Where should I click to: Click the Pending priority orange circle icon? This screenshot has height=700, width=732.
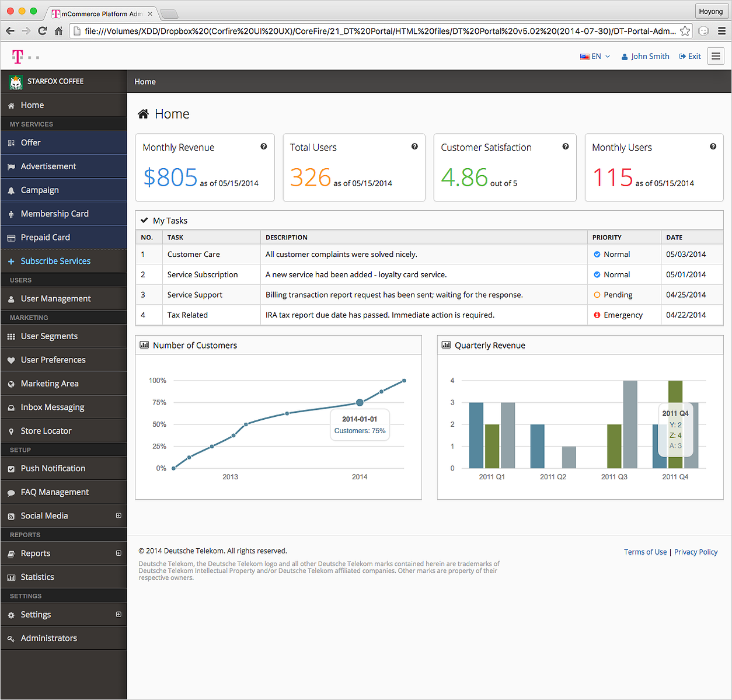tap(597, 295)
